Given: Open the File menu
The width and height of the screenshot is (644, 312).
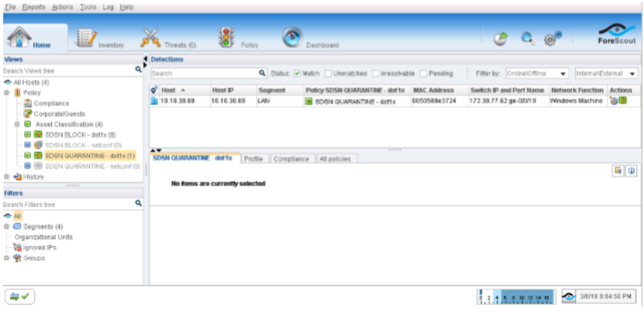Looking at the screenshot, I should [10, 7].
